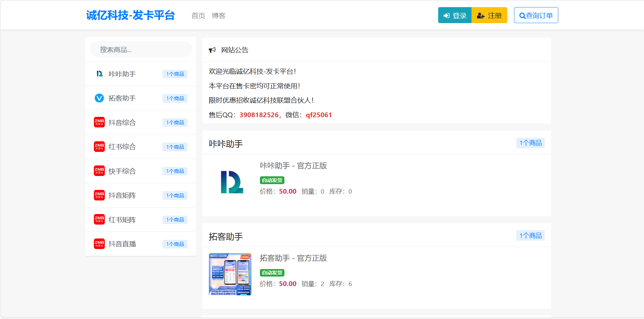Click 1个商品 badge in 红书综合 sidebar row
Viewport: 644px width, 319px height.
175,147
